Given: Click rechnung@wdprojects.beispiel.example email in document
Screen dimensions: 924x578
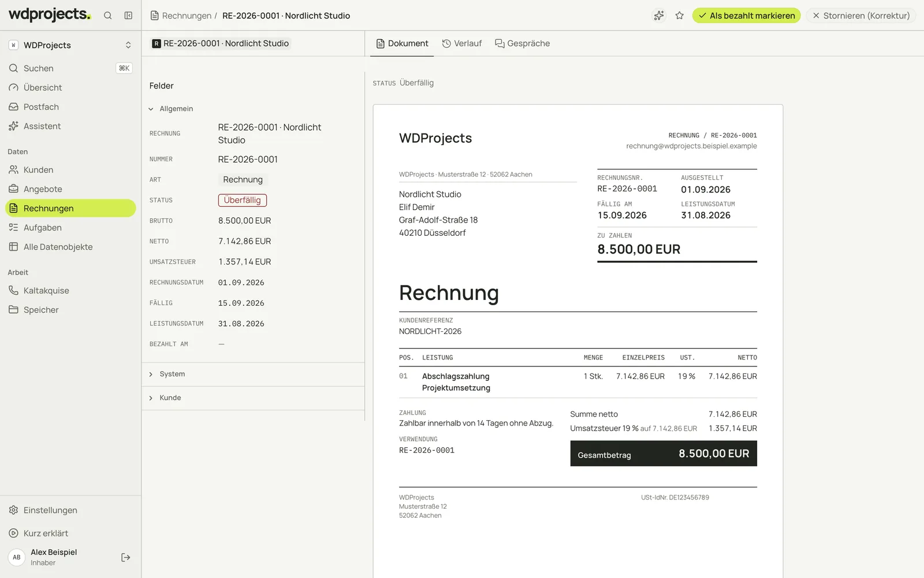Looking at the screenshot, I should [691, 146].
